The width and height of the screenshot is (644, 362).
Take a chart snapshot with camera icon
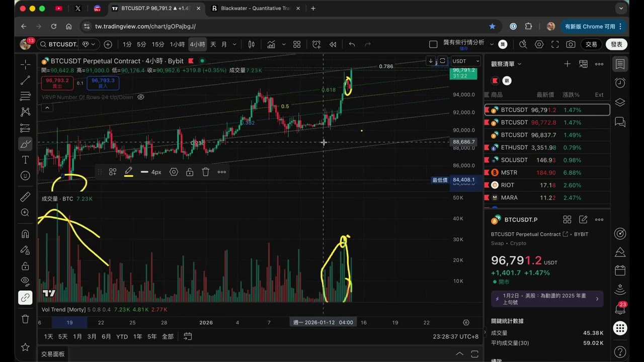coord(571,44)
